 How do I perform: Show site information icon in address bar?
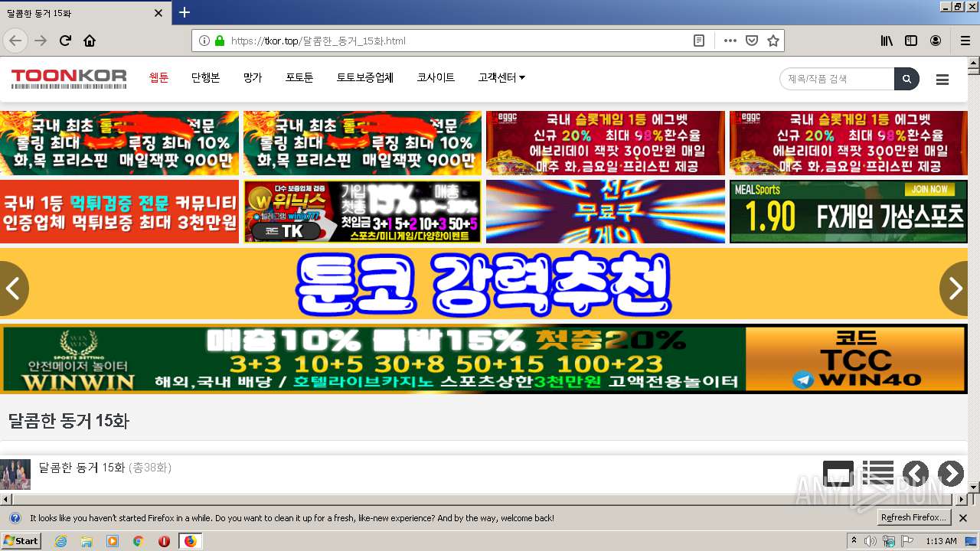(x=204, y=41)
